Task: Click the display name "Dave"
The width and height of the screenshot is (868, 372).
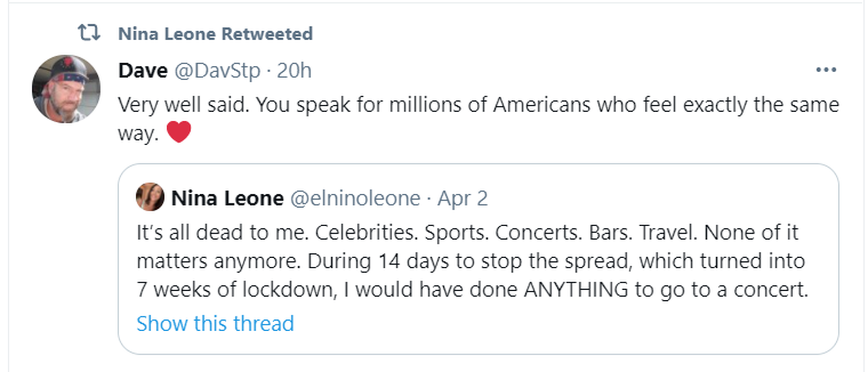Action: [143, 71]
